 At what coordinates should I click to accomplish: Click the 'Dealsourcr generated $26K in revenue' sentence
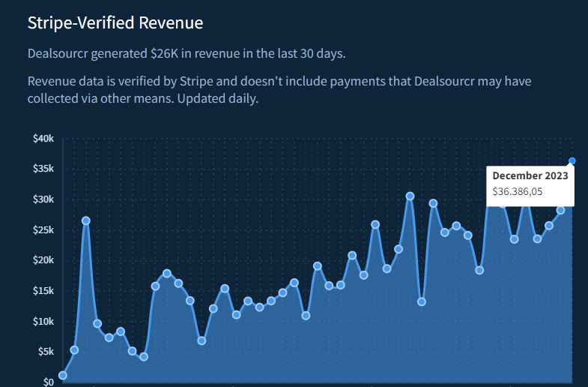click(x=187, y=54)
